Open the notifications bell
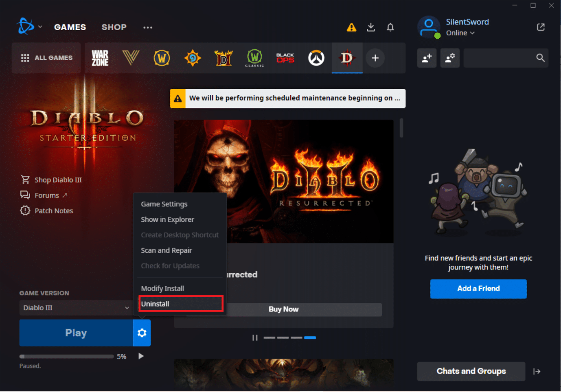This screenshot has width=561, height=392. coord(390,27)
